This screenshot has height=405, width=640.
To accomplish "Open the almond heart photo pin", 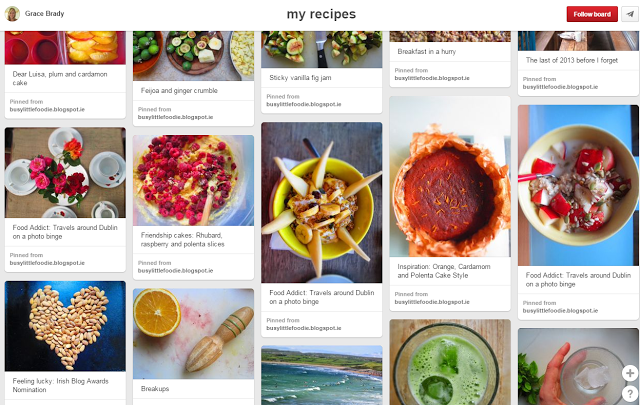I will click(65, 326).
